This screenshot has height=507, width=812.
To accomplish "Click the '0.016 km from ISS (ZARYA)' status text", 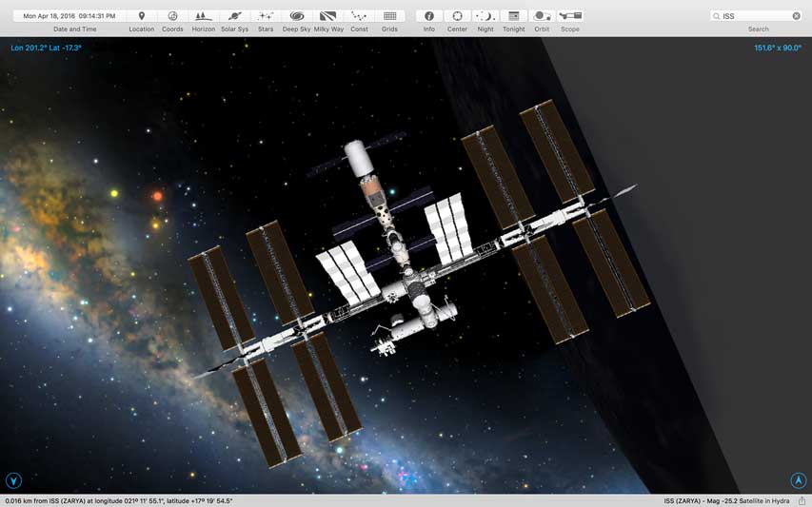I will [119, 501].
